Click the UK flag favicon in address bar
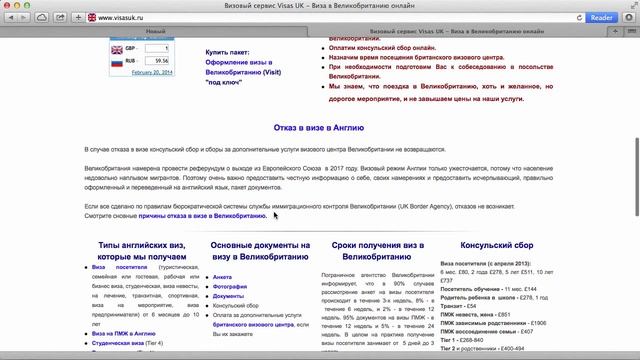Viewport: 640px width, 360px height. 92,18
